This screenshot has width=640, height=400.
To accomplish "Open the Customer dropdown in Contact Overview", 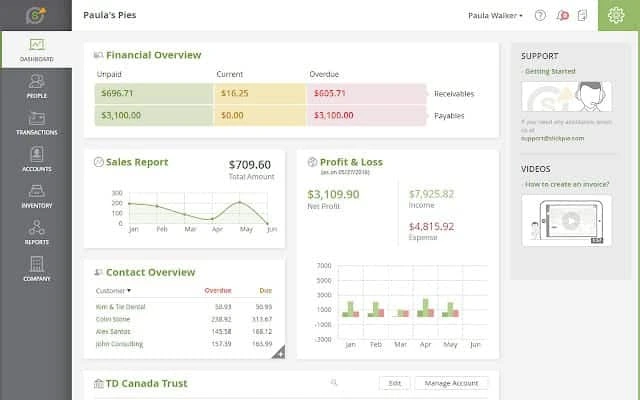I will [x=113, y=291].
